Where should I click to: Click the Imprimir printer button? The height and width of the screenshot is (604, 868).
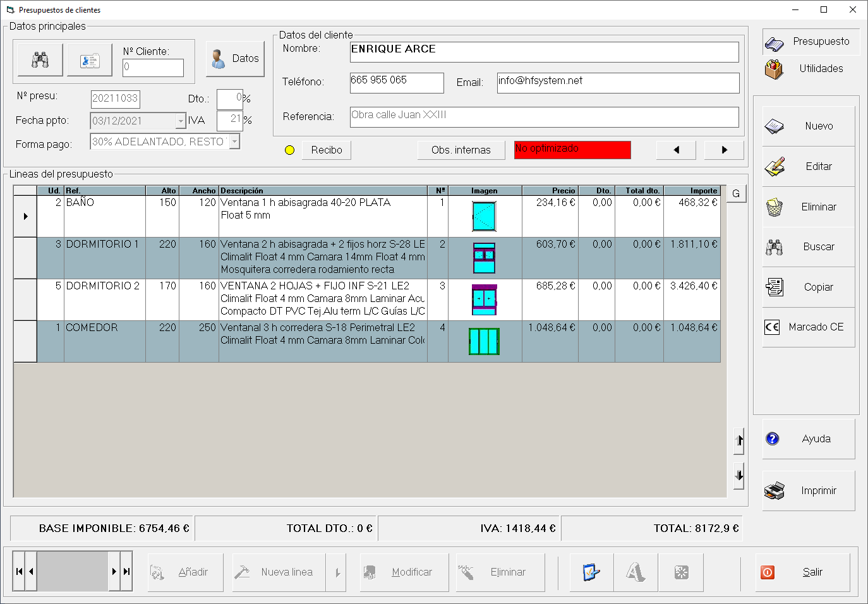click(809, 491)
